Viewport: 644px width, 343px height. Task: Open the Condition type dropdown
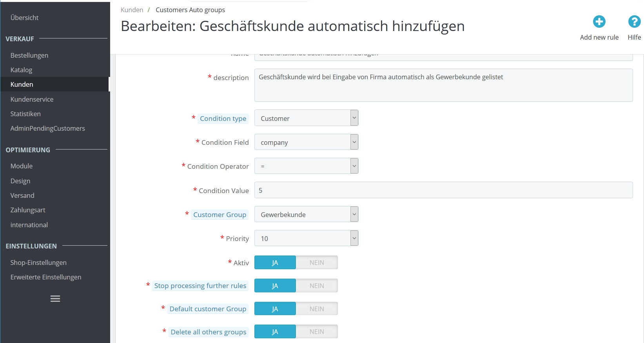tap(306, 118)
